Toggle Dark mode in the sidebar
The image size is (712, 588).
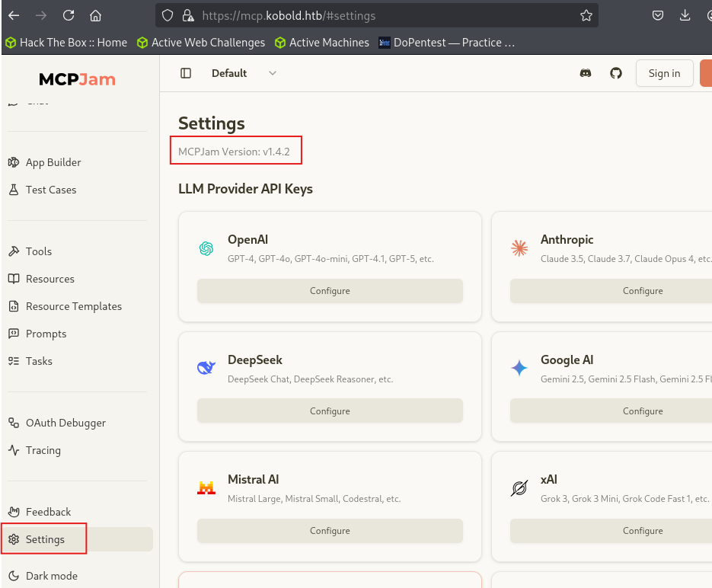tap(43, 576)
